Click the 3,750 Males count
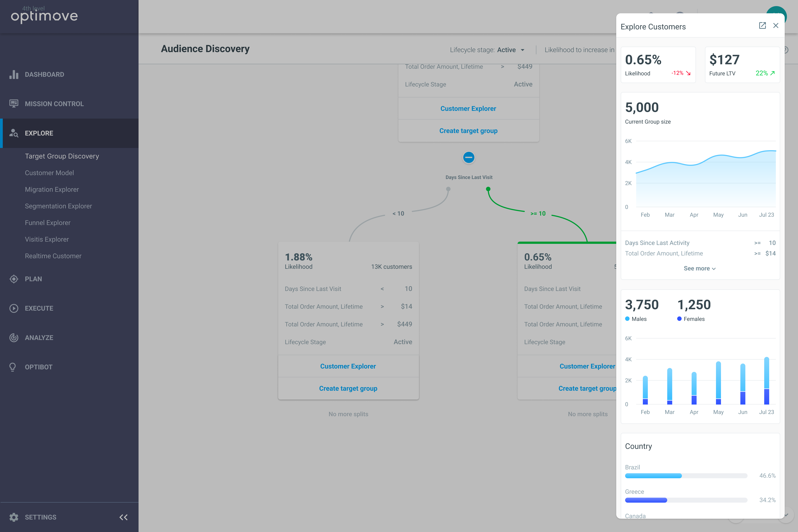This screenshot has height=532, width=798. click(x=642, y=304)
